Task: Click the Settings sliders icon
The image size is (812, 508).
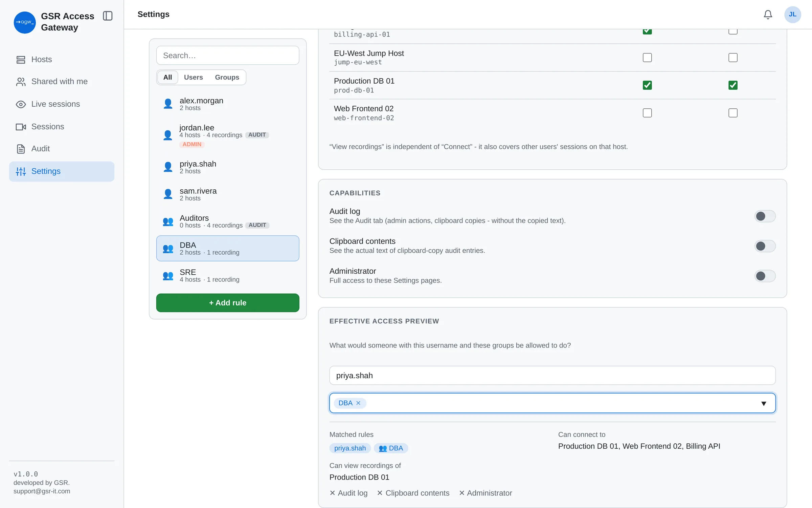Action: point(21,171)
